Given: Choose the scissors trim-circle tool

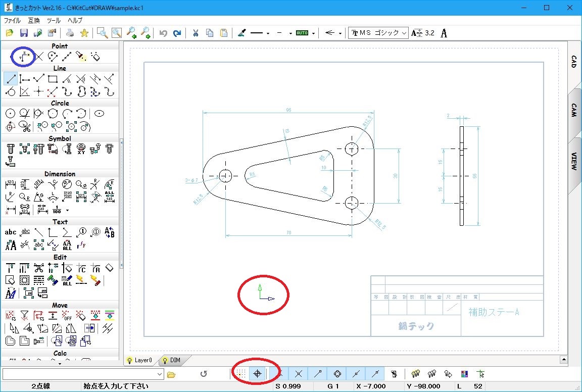Looking at the screenshot, I should pos(25,127).
